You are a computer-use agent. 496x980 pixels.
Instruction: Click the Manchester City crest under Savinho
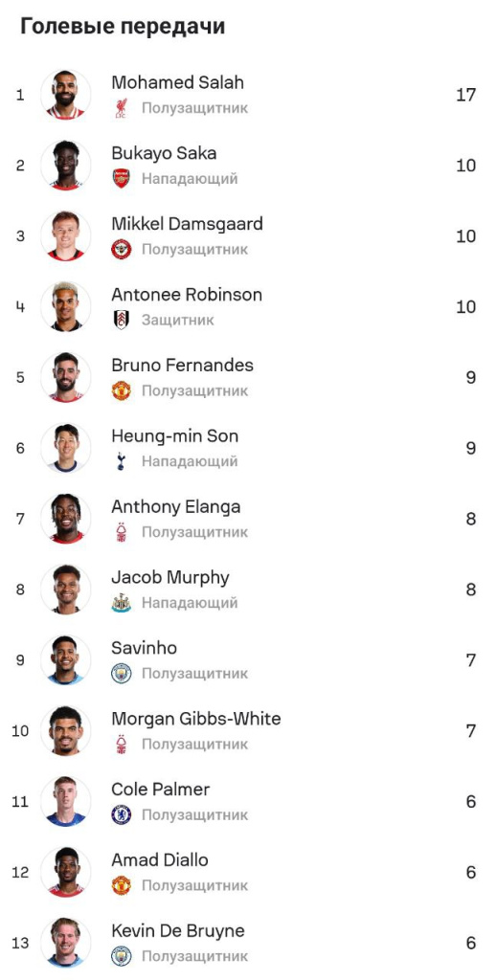pyautogui.click(x=121, y=673)
